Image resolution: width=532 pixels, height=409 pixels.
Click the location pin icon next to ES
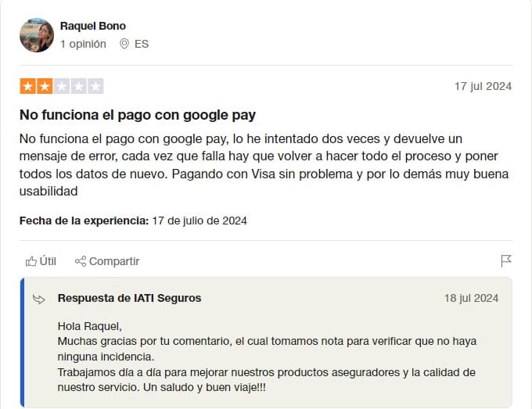point(124,44)
